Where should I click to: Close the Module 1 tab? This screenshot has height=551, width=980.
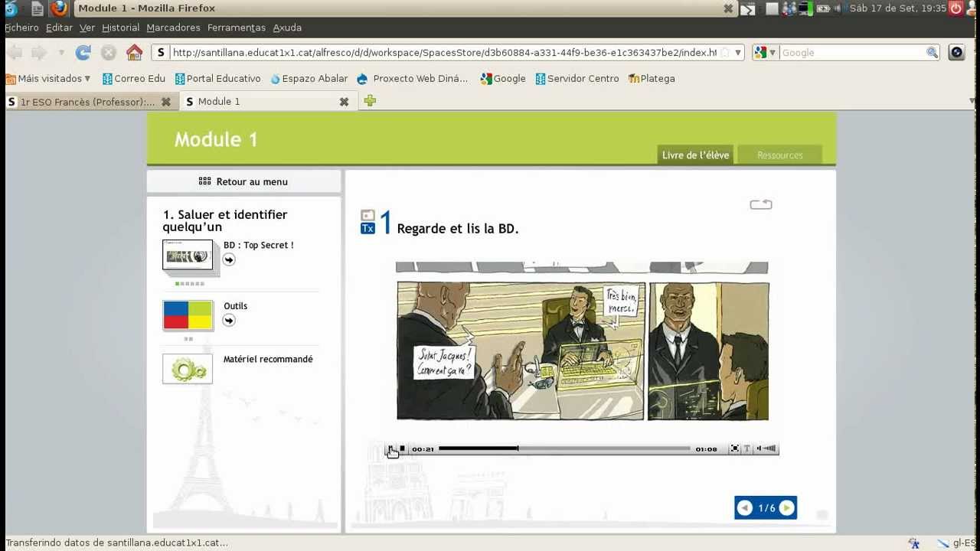pos(344,101)
